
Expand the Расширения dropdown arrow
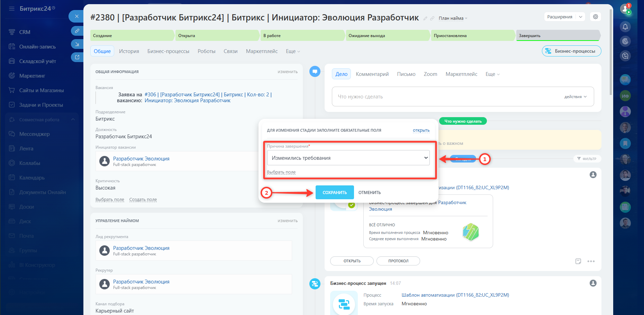pyautogui.click(x=581, y=17)
